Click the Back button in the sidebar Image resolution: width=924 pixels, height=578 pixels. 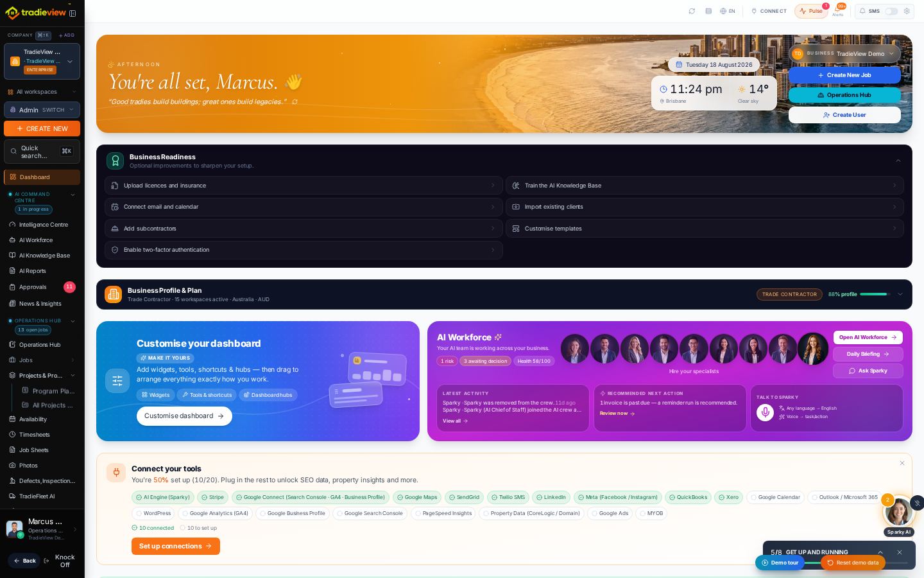(x=24, y=561)
